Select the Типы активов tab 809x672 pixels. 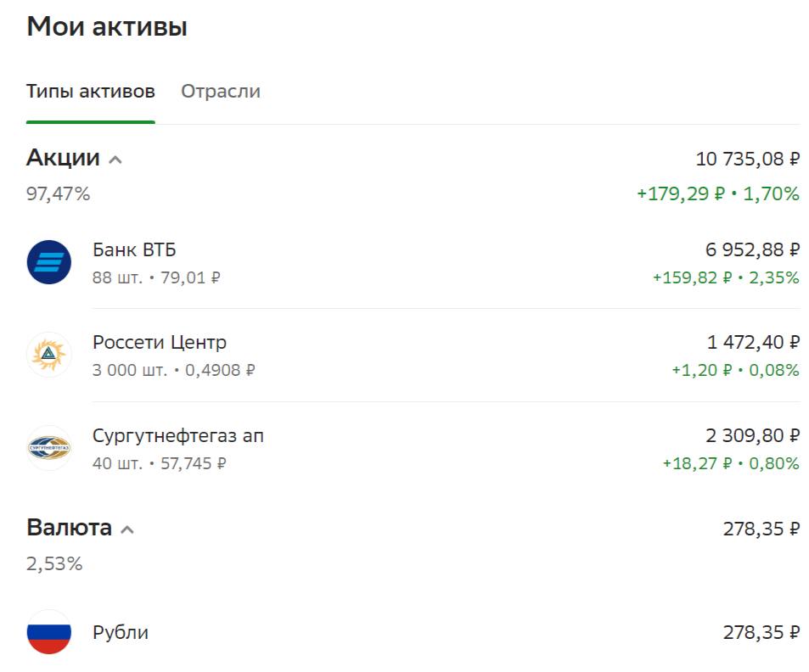[x=89, y=91]
